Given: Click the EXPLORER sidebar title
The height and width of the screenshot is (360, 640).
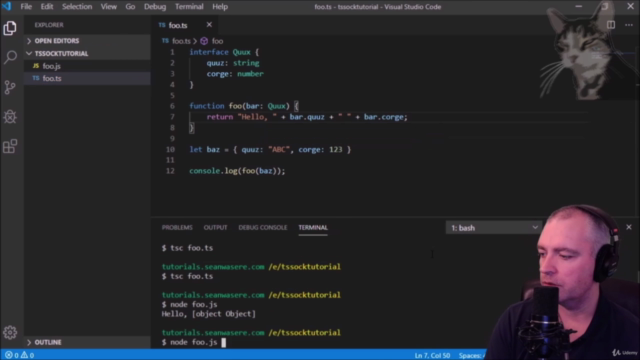Looking at the screenshot, I should 49,25.
